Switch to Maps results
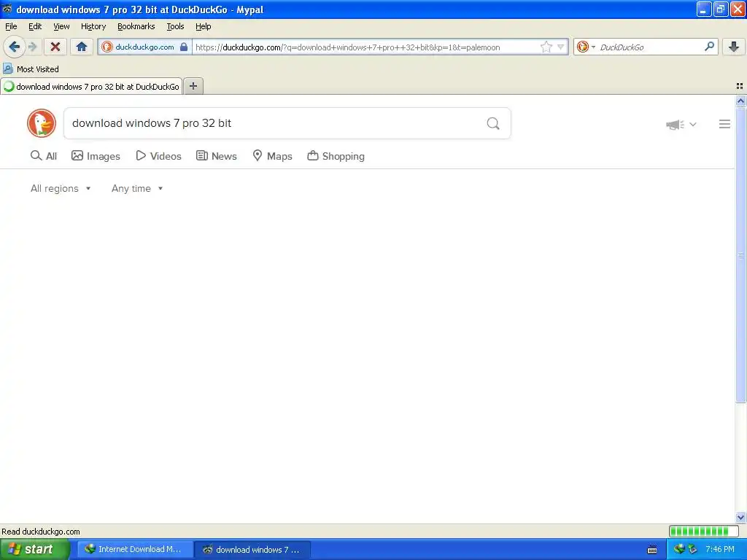This screenshot has height=560, width=747. click(x=273, y=156)
